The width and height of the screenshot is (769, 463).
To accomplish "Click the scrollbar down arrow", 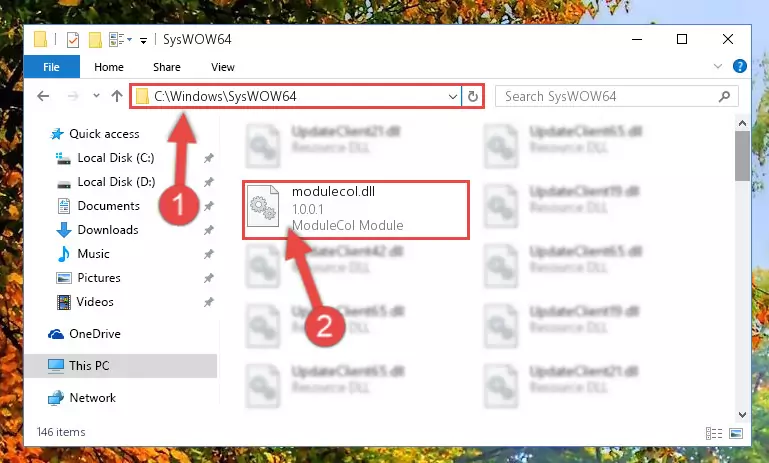I will pos(742,414).
